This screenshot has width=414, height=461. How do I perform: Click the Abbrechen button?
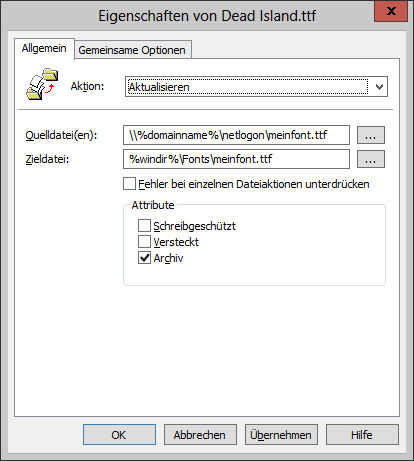(200, 435)
